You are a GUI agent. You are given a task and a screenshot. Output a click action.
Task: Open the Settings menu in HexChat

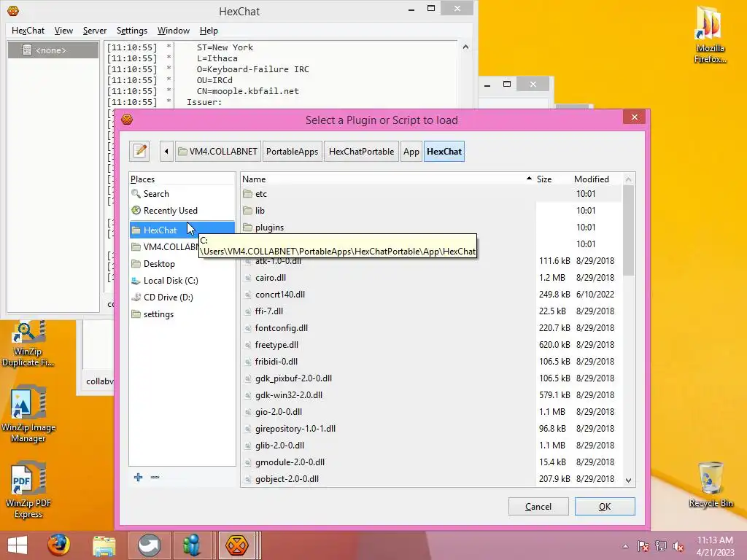click(x=132, y=31)
